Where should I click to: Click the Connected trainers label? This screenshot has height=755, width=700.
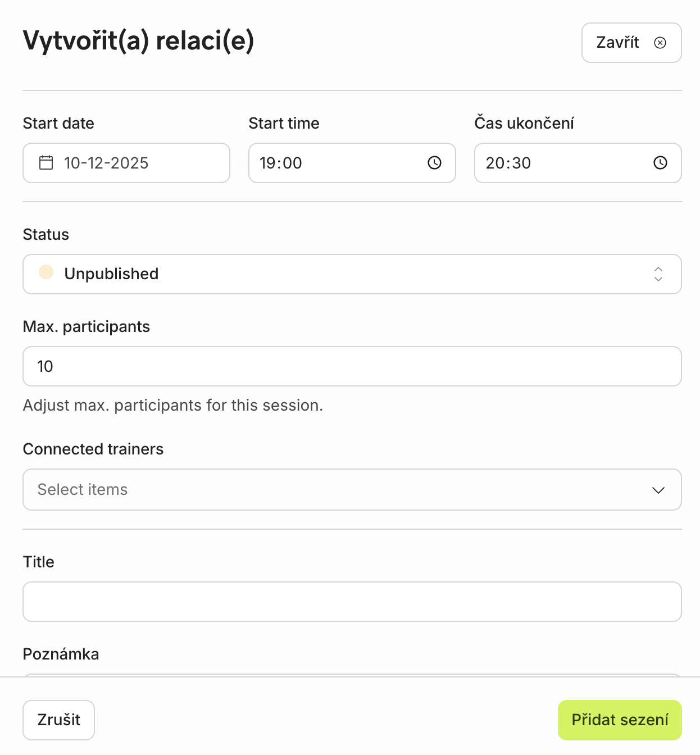click(93, 449)
